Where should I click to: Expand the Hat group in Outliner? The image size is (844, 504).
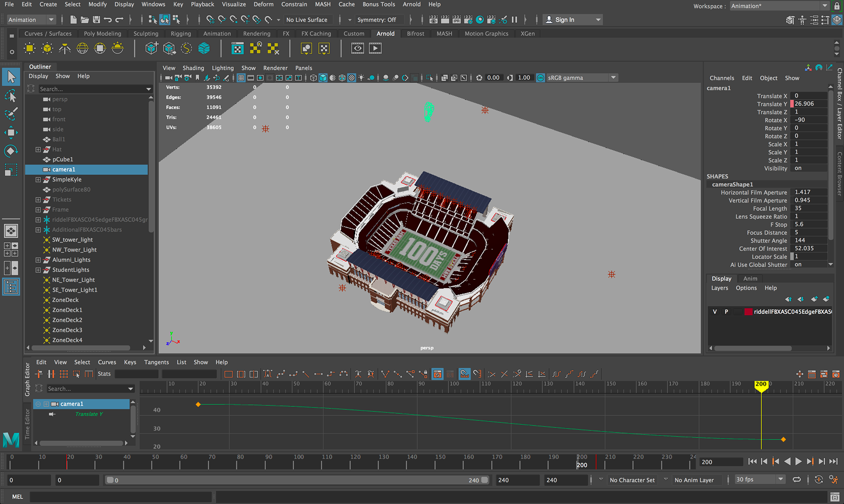pos(38,149)
